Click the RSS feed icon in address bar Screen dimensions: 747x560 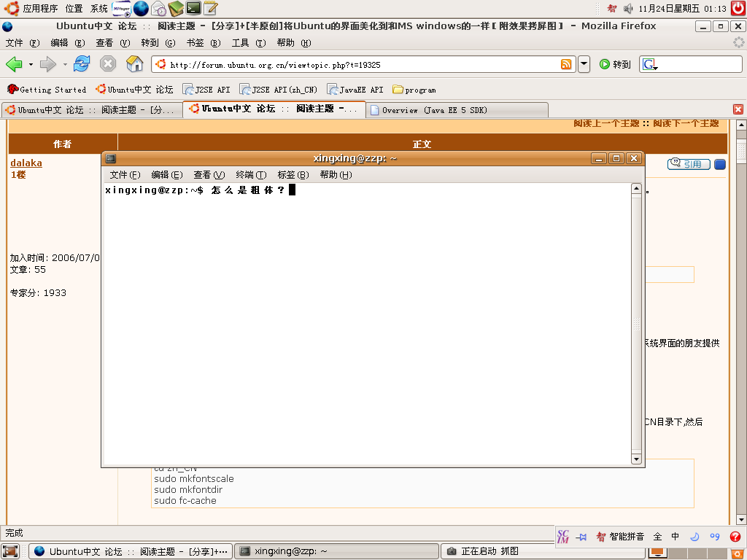pyautogui.click(x=566, y=64)
